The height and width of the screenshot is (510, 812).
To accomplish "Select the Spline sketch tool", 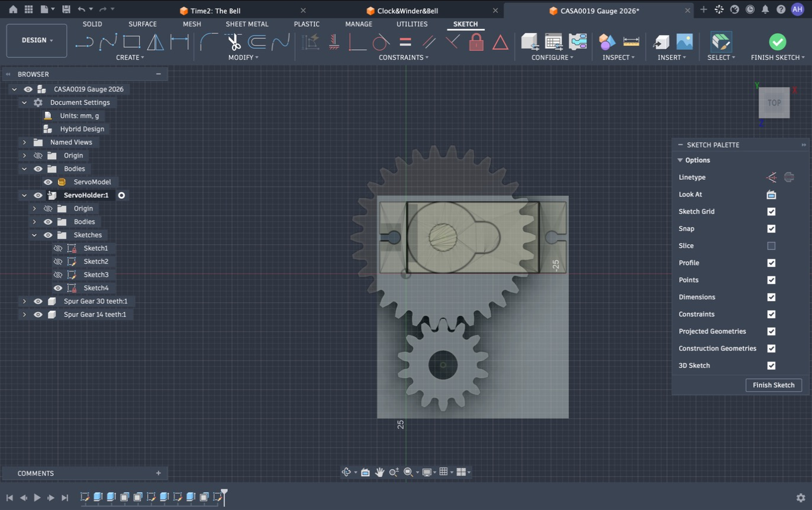I will point(108,42).
